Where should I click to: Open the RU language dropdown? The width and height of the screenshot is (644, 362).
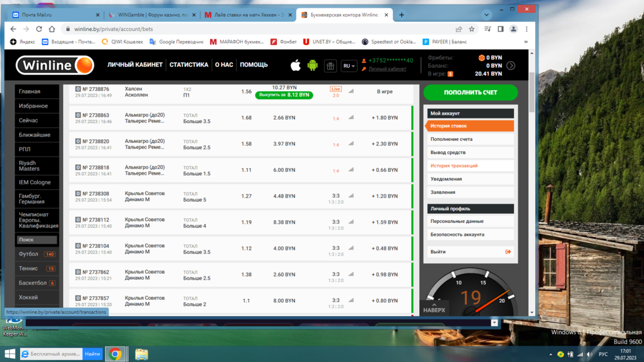pyautogui.click(x=348, y=66)
